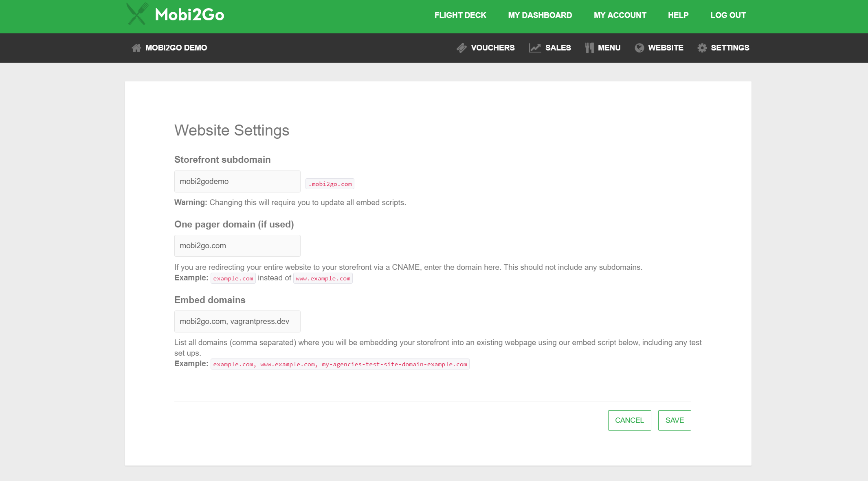Click the Website Settings heading
This screenshot has width=868, height=481.
pyautogui.click(x=232, y=130)
